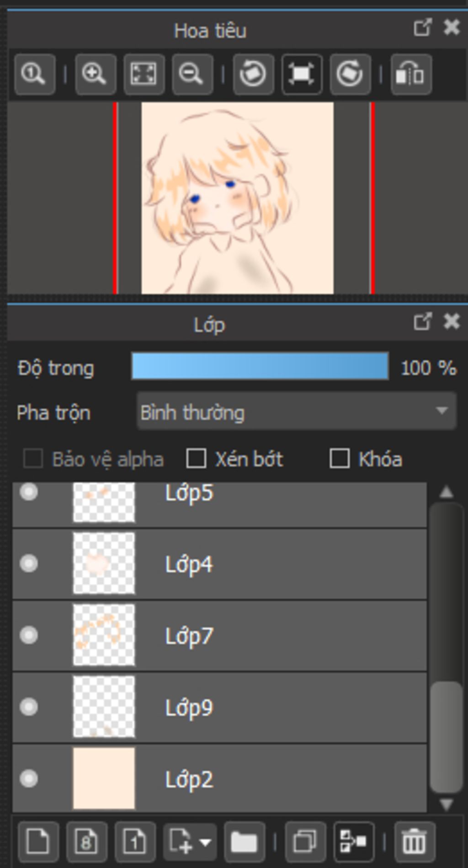Image resolution: width=468 pixels, height=868 pixels.
Task: Add a new layer folder
Action: click(244, 841)
